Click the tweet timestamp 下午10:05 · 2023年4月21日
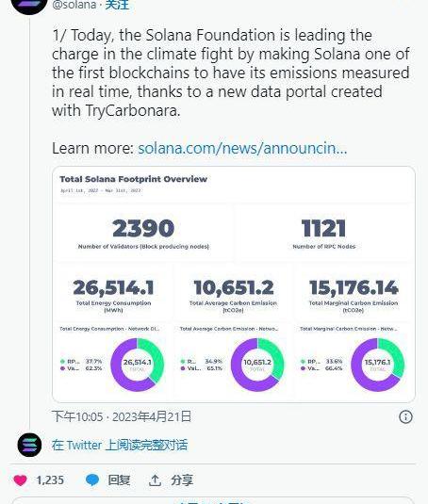The width and height of the screenshot is (428, 504). pyautogui.click(x=122, y=417)
